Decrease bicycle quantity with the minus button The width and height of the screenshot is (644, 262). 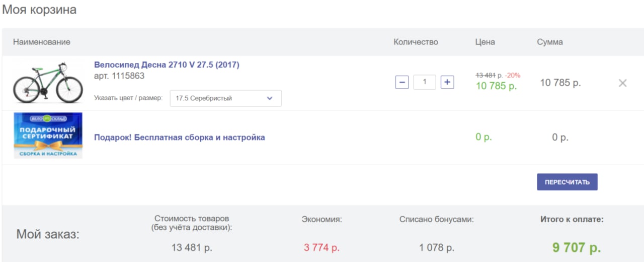click(402, 82)
